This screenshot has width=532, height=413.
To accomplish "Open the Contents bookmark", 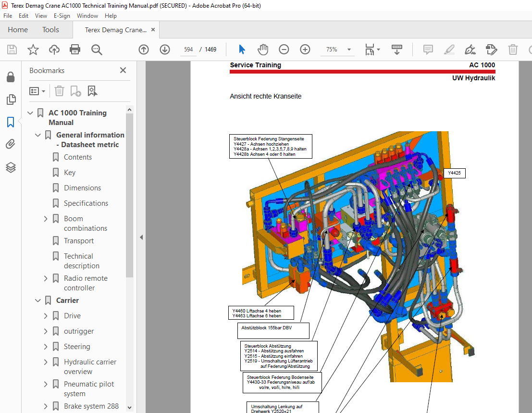I will click(78, 157).
